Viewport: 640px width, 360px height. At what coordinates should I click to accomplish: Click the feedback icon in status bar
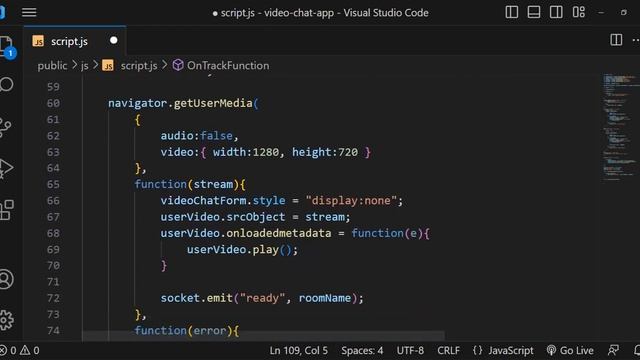click(x=613, y=350)
